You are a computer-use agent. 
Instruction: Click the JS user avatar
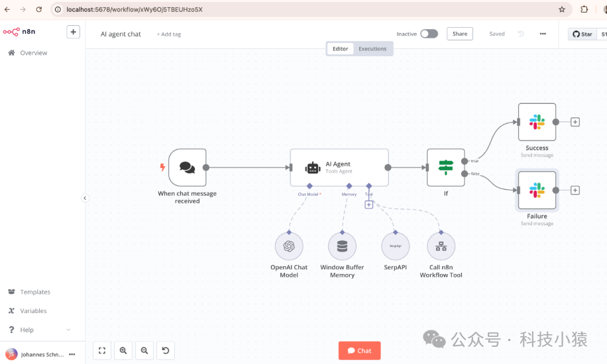click(11, 354)
